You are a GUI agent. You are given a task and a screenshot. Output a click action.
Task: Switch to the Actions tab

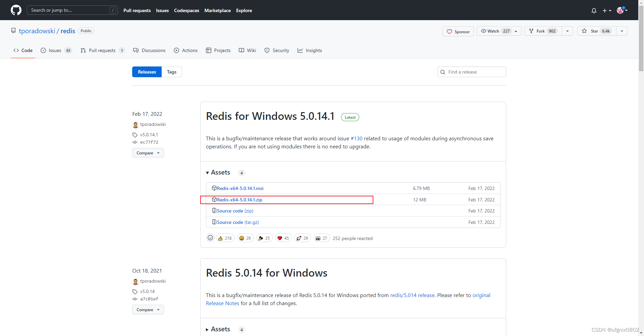pos(185,50)
